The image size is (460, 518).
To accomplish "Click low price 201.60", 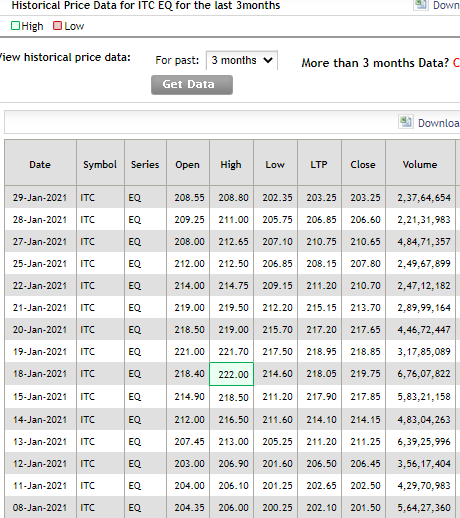I will [277, 463].
